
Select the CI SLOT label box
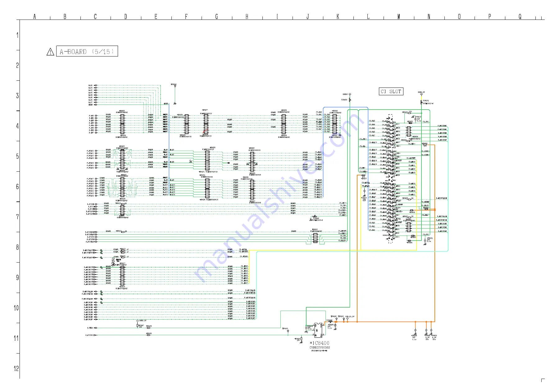coord(391,92)
